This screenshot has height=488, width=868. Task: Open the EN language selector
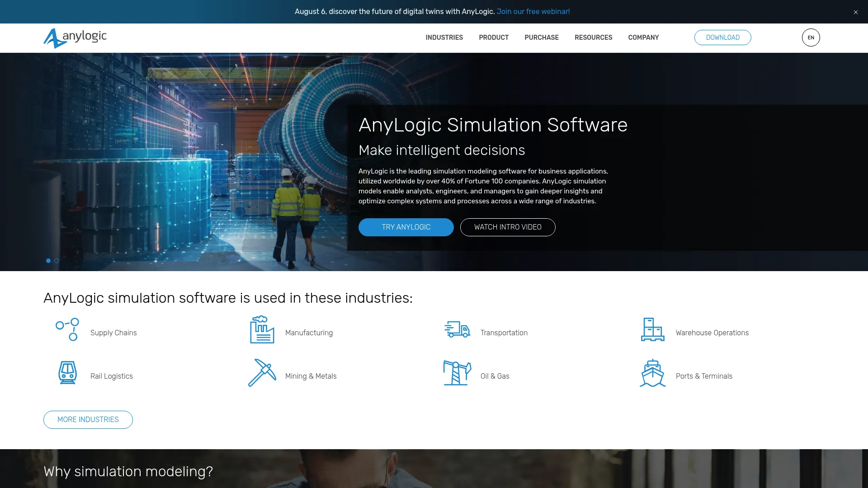click(x=811, y=38)
